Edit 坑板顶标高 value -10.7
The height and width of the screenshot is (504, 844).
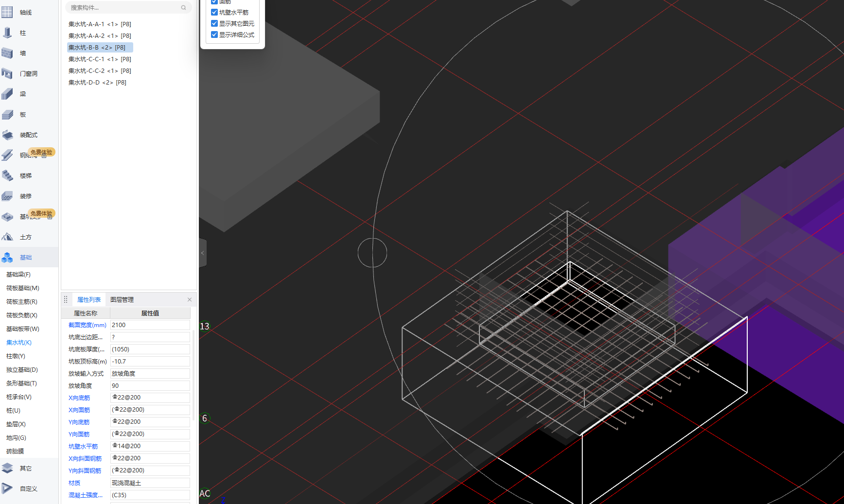click(x=150, y=362)
